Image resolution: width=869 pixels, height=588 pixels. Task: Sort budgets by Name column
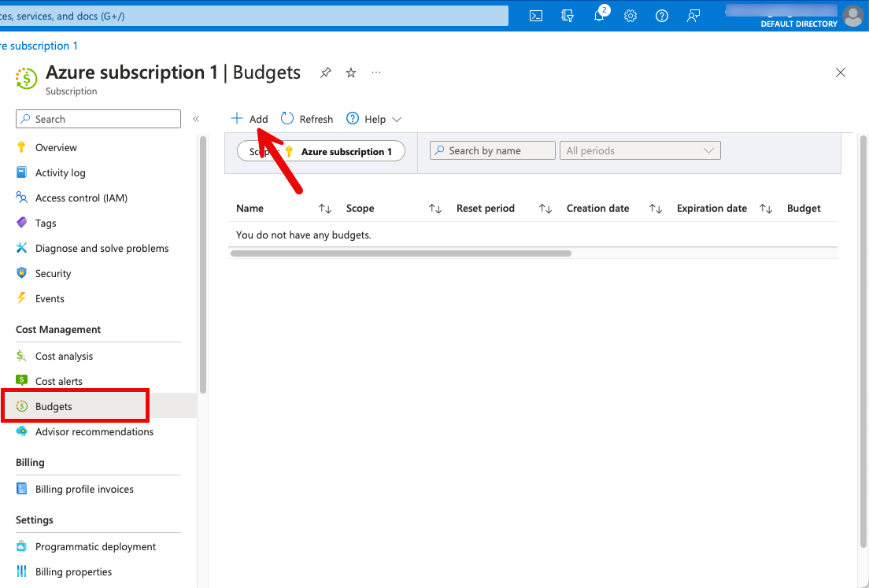pyautogui.click(x=325, y=209)
